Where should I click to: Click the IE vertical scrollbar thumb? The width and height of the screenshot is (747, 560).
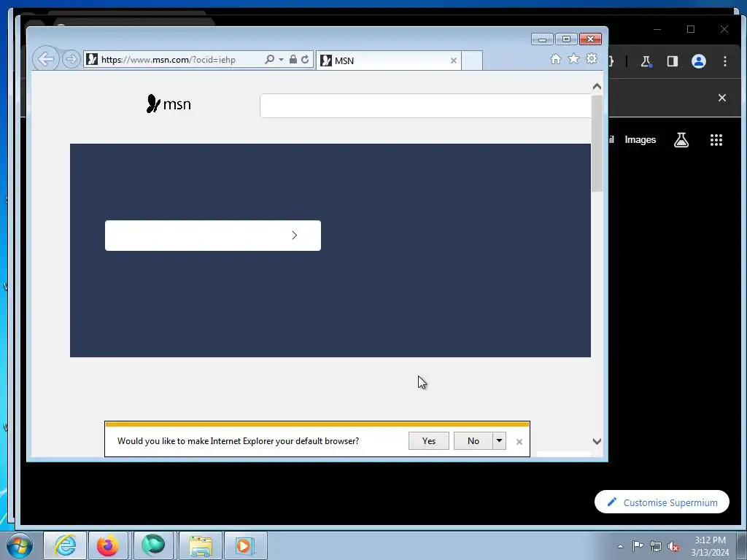point(597,144)
